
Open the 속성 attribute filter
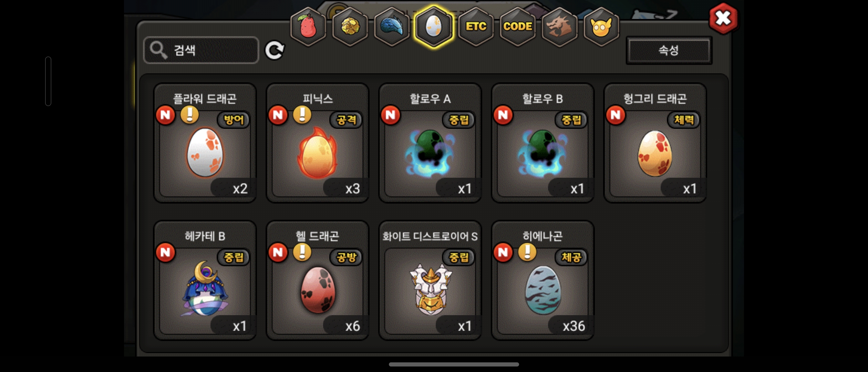pos(669,50)
